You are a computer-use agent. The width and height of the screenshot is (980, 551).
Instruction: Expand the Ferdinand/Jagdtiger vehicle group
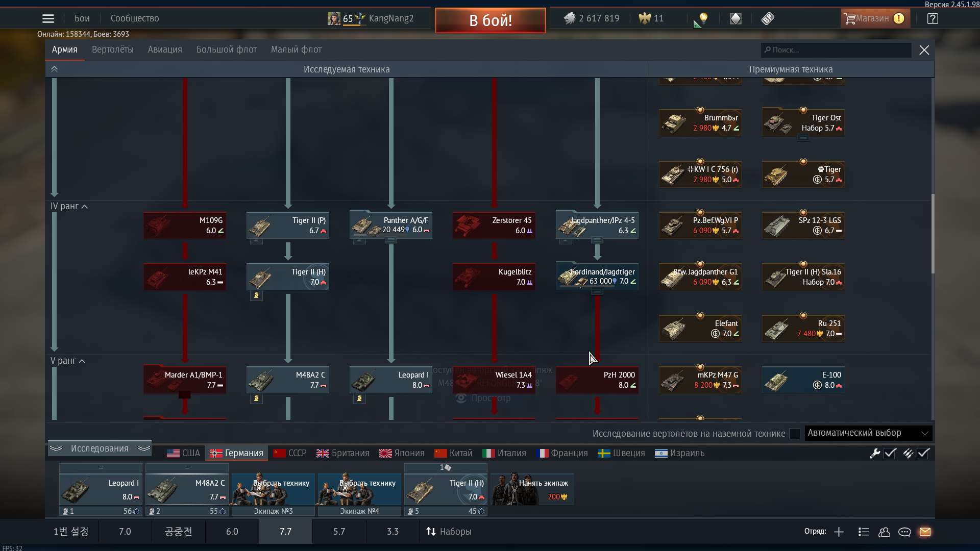click(x=597, y=292)
